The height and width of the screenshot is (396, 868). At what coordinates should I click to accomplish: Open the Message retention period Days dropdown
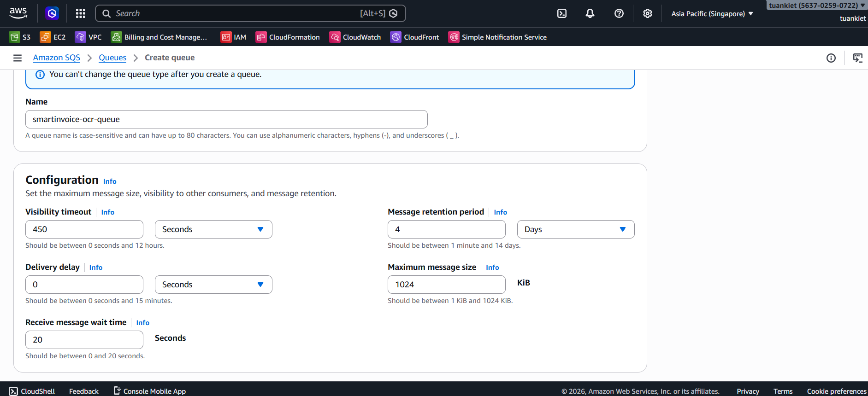(x=575, y=229)
